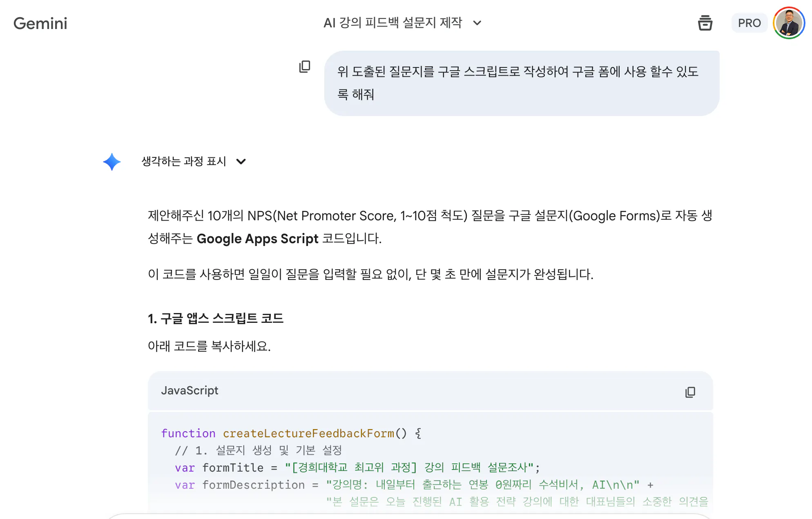This screenshot has width=812, height=519.
Task: Click text '아래 코드를 복사하세요.'
Action: (209, 346)
